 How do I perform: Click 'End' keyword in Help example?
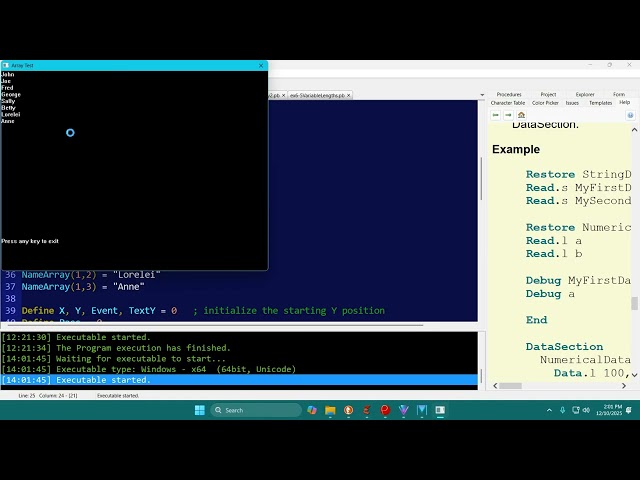536,320
